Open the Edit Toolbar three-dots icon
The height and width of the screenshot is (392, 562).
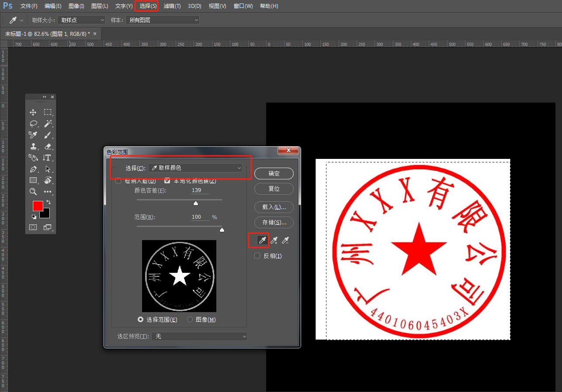[48, 192]
